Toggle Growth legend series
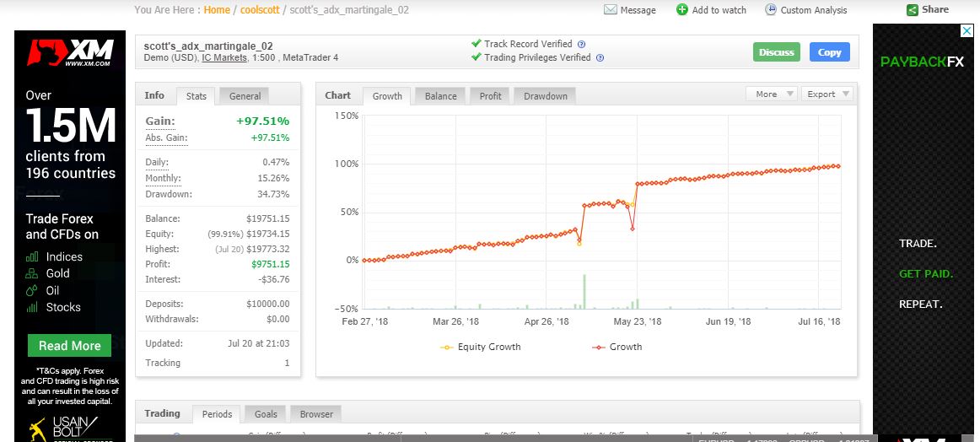 pos(617,347)
